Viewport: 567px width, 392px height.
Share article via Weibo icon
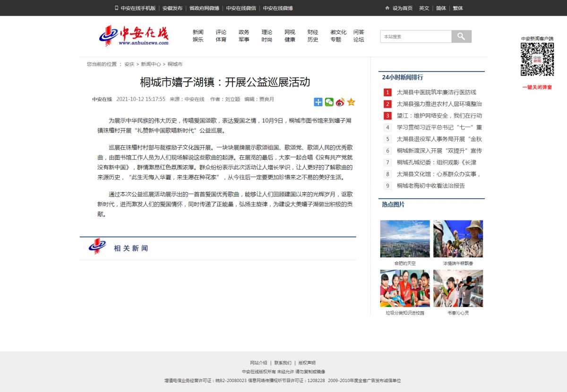coord(340,102)
